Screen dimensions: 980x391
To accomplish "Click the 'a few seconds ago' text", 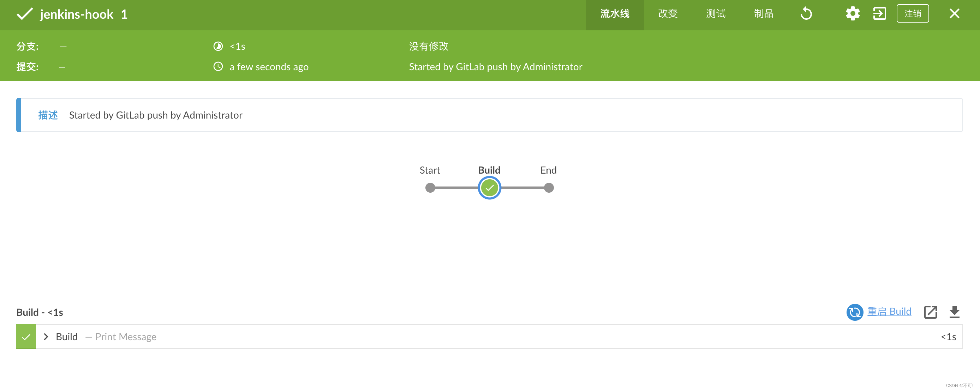I will click(x=269, y=67).
